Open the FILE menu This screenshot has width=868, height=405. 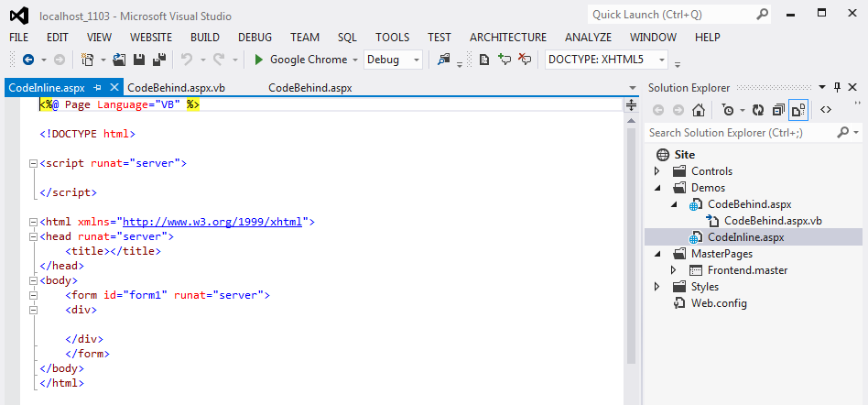click(19, 38)
